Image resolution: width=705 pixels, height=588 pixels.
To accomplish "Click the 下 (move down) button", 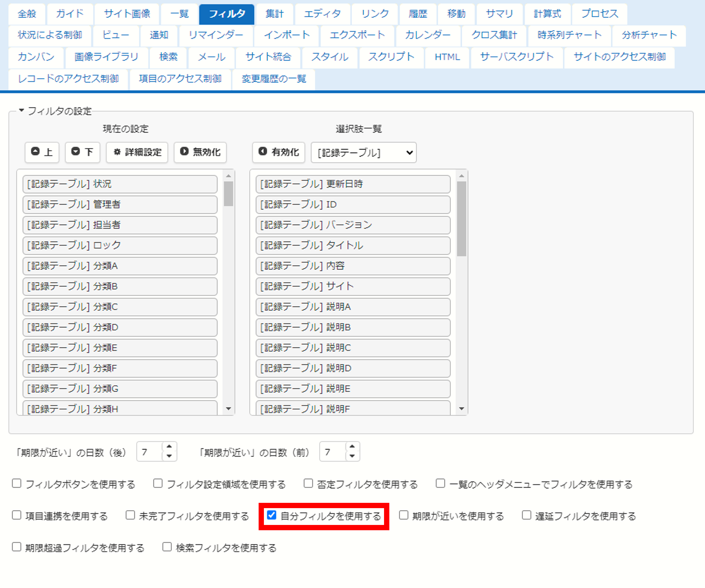I will [82, 152].
